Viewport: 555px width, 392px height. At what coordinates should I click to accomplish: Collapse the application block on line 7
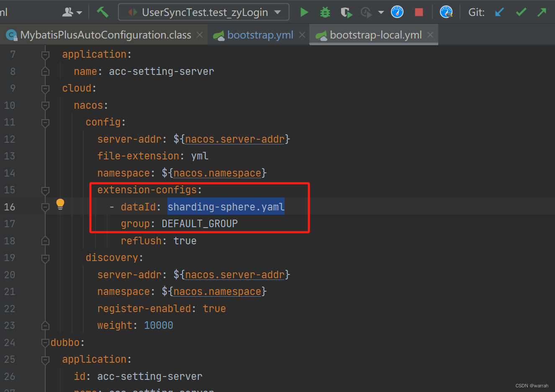coord(45,55)
